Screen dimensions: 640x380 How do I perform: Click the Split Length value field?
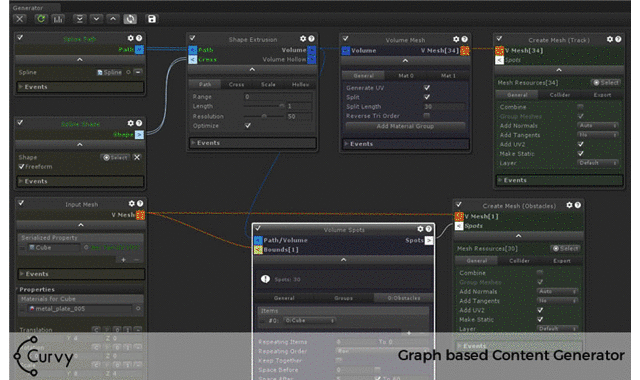point(444,107)
